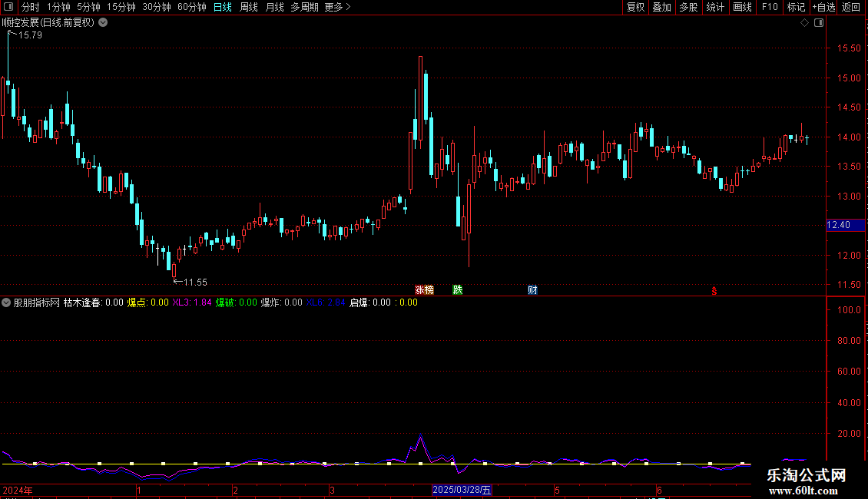
Task: Click the blue 财 event marker
Action: click(x=532, y=289)
